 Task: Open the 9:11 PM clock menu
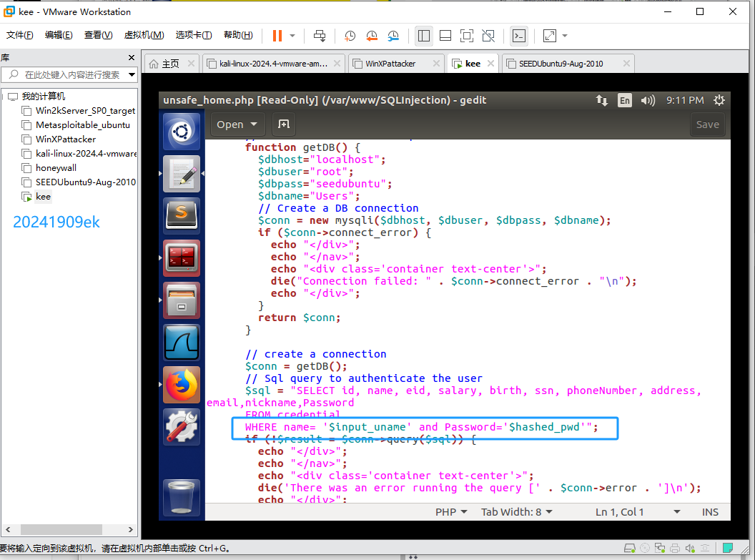685,100
